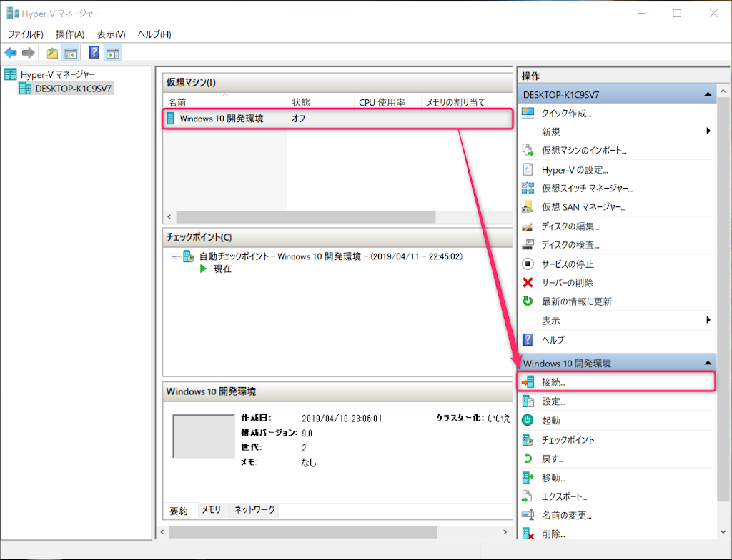Click the Inspect Disk icon
732x560 pixels.
[528, 245]
